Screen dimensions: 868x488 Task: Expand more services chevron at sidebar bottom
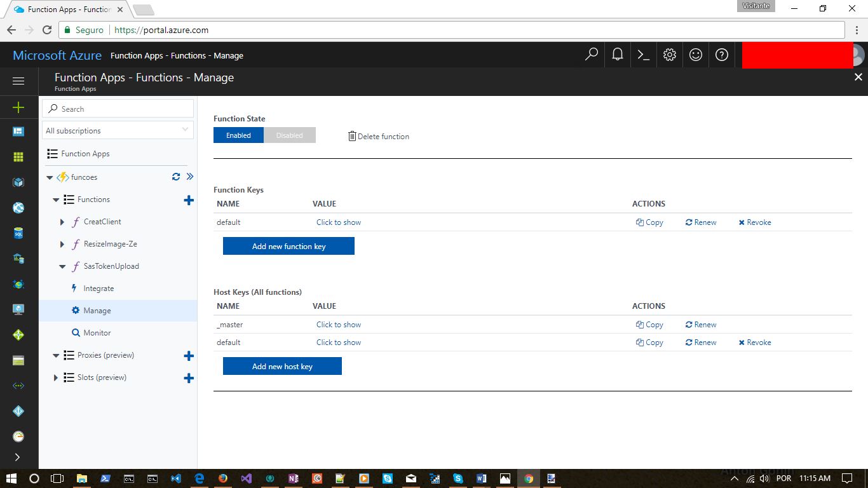(x=17, y=457)
